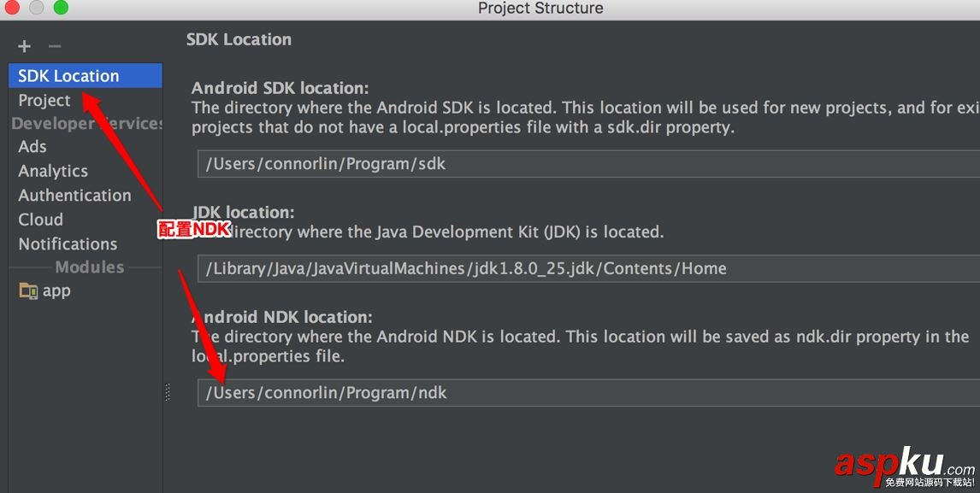Click the plus icon to add a module
Screen dimensions: 980x493
[x=24, y=46]
